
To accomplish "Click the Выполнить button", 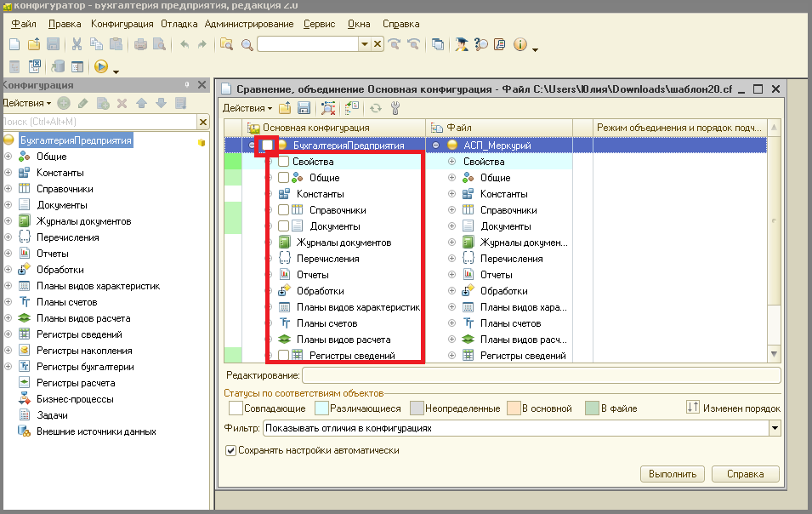I will pyautogui.click(x=673, y=474).
